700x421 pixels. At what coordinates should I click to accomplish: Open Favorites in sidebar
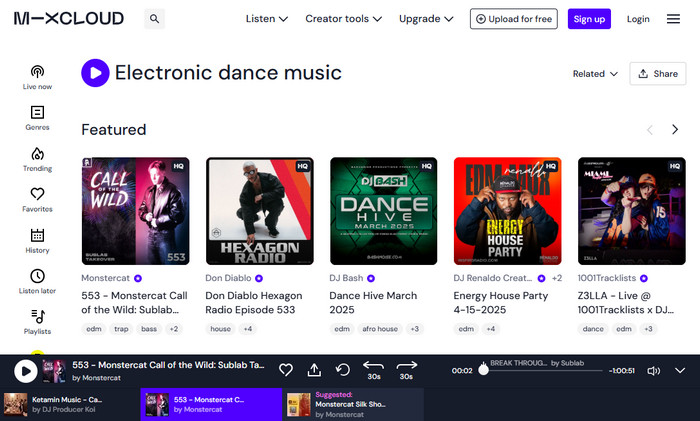click(38, 200)
